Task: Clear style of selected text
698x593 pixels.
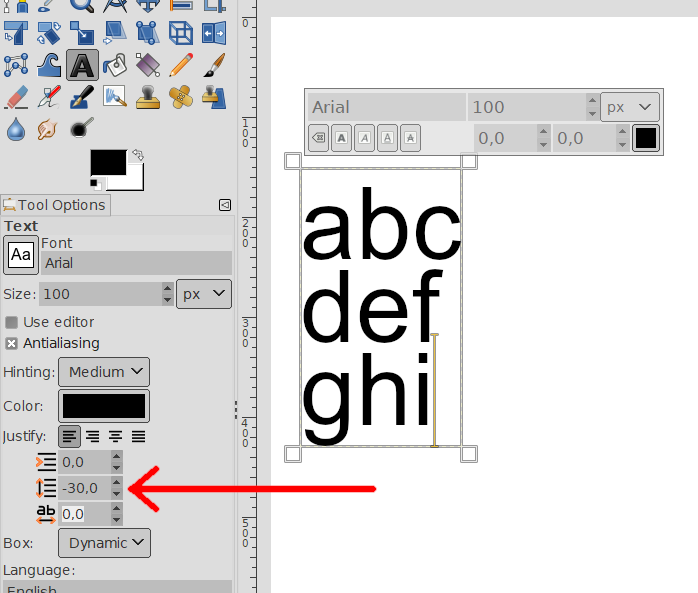Action: coord(319,138)
